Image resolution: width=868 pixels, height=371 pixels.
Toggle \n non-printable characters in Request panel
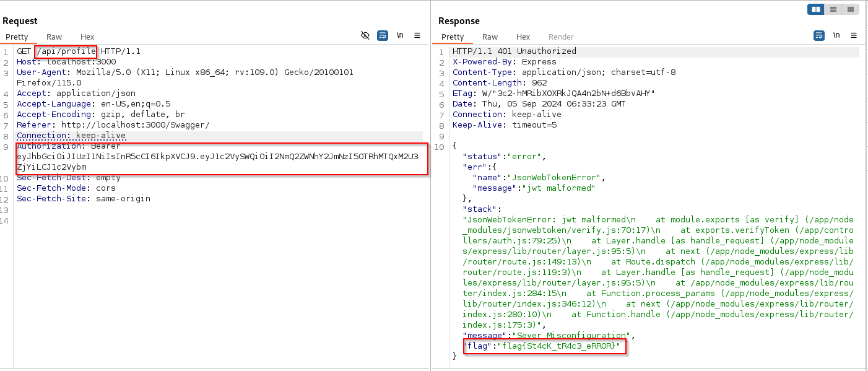[400, 35]
